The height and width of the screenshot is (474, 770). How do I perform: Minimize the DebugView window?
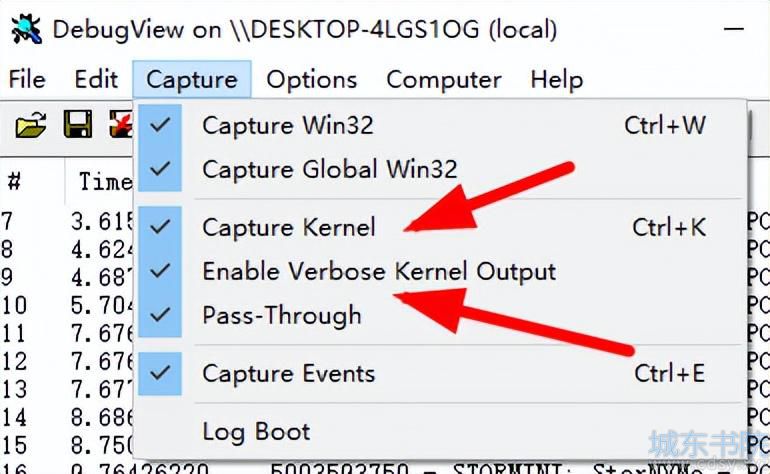point(734,29)
